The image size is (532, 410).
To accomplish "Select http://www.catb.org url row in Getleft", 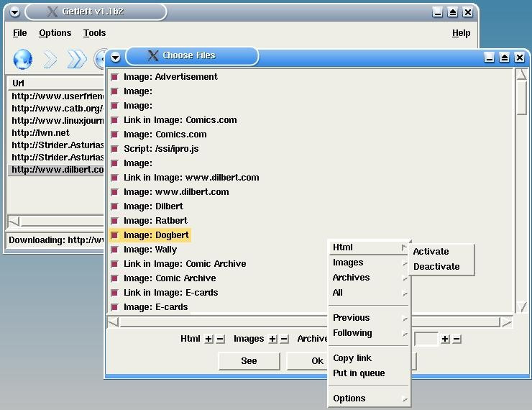I will pos(56,109).
